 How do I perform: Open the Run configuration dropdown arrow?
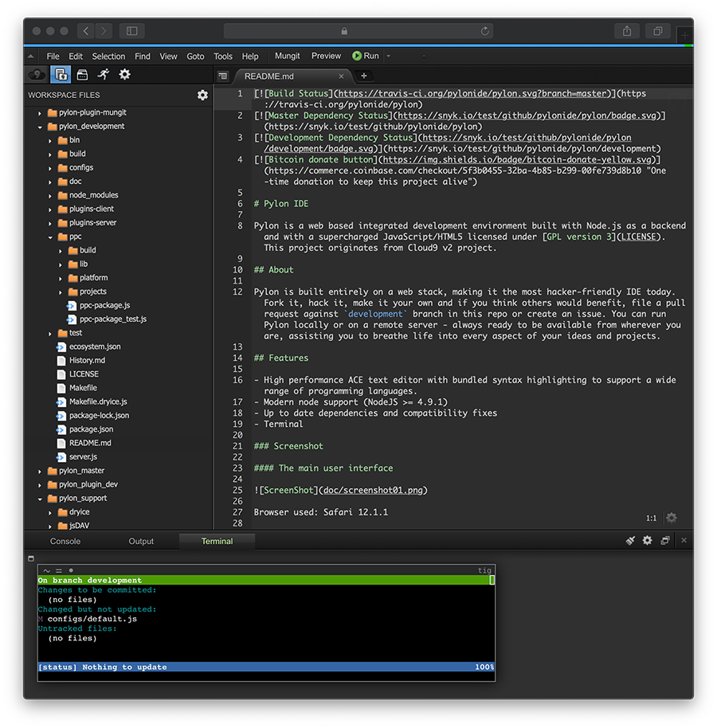click(389, 57)
